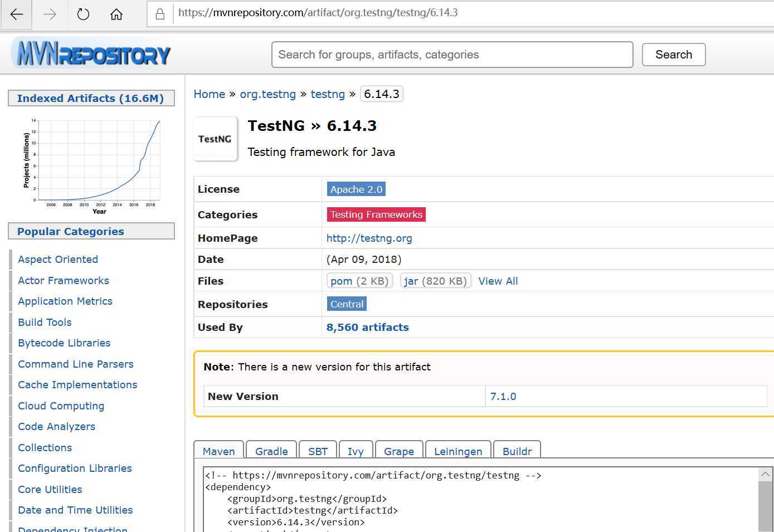Open Core Utilities category
The width and height of the screenshot is (774, 532).
coord(50,490)
